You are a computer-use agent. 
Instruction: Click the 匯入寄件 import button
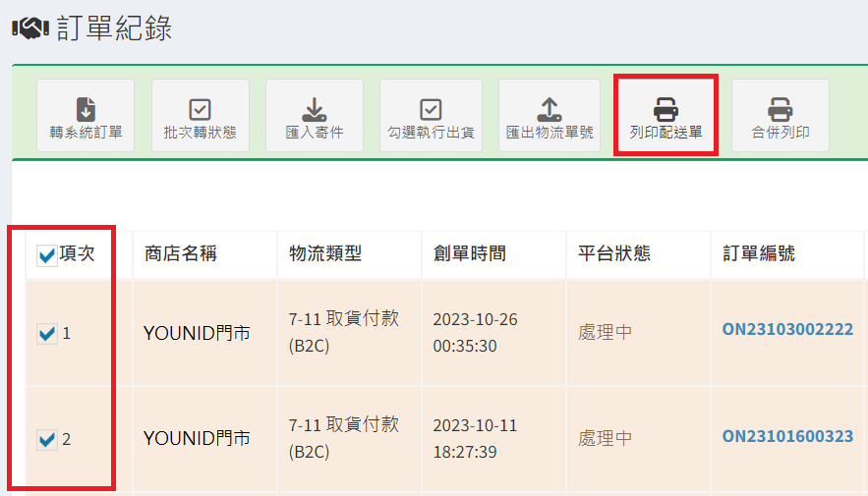point(314,116)
